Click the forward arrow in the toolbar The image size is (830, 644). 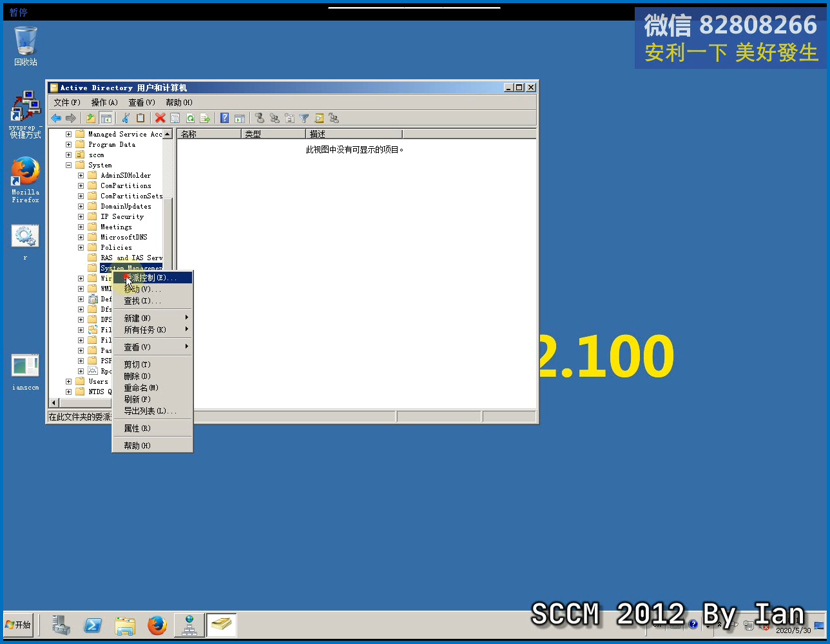pyautogui.click(x=71, y=118)
